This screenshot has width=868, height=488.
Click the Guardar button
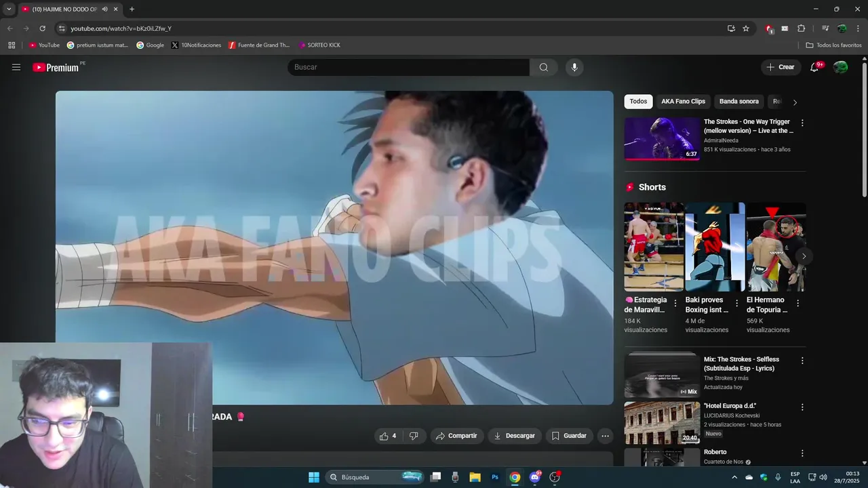[x=569, y=436]
